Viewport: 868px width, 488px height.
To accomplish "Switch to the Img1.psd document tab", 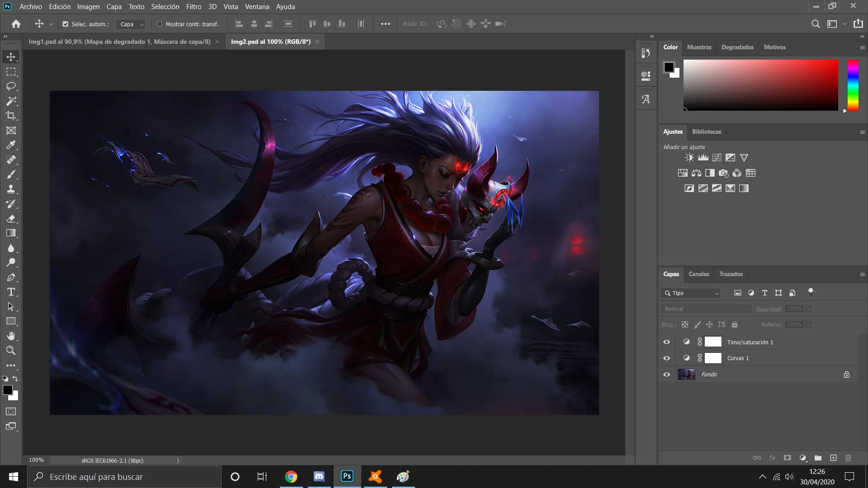I will click(119, 42).
